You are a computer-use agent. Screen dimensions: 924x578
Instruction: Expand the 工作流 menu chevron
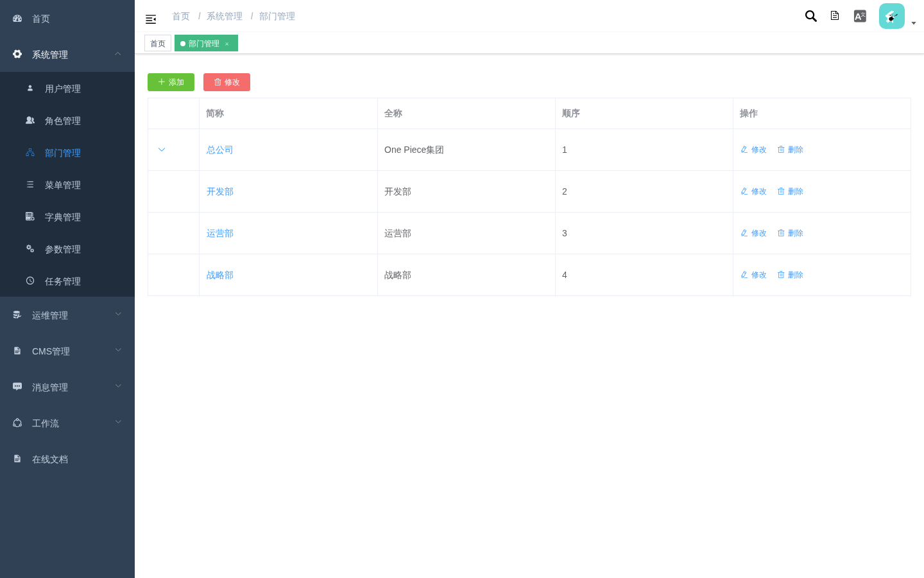(x=118, y=422)
